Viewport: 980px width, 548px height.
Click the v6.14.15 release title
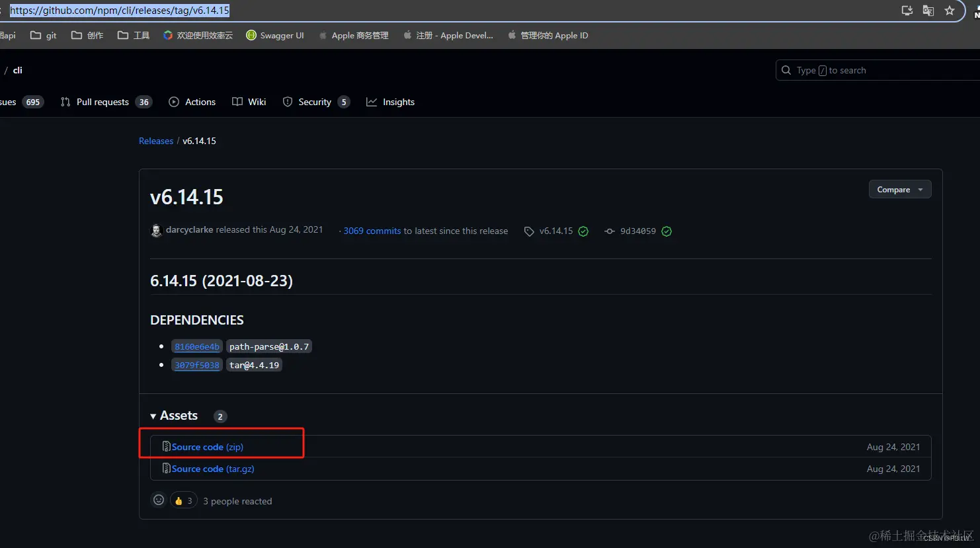click(x=186, y=197)
